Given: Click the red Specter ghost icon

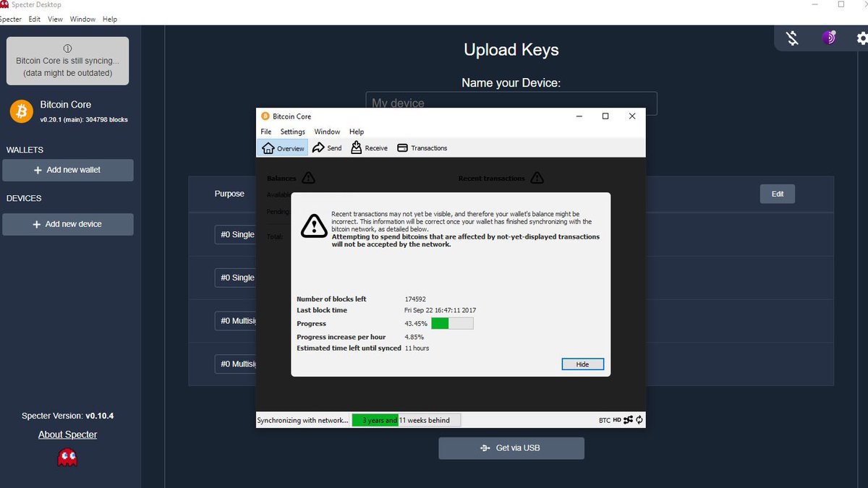Looking at the screenshot, I should point(67,457).
